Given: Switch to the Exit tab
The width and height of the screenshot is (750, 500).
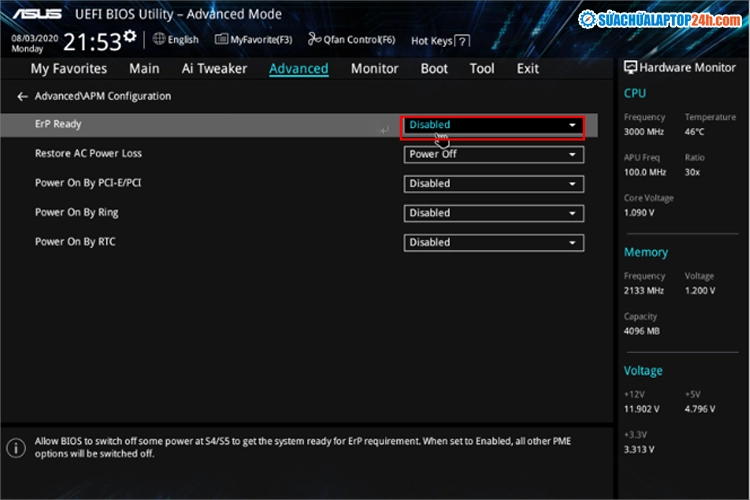Looking at the screenshot, I should tap(528, 68).
